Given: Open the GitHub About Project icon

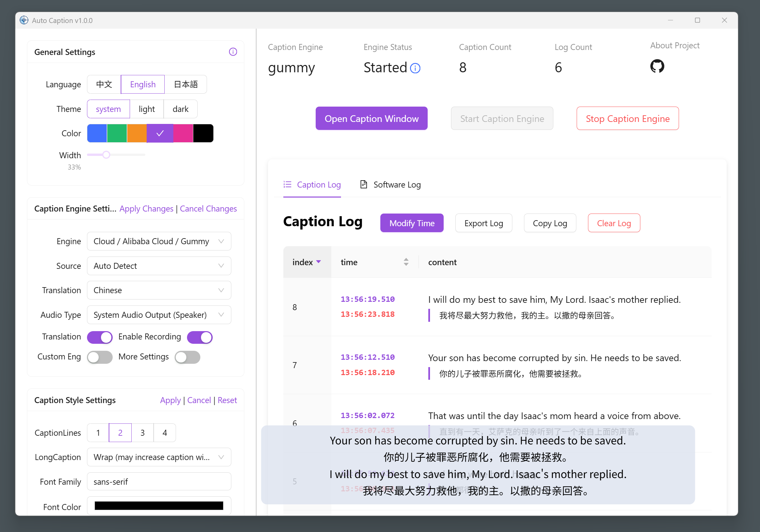Looking at the screenshot, I should pos(657,66).
